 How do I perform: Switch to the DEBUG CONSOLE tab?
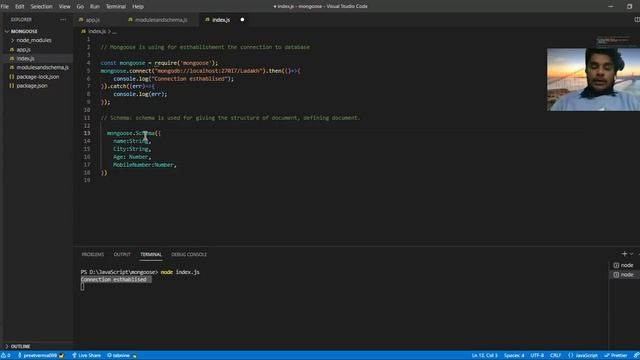coord(189,254)
